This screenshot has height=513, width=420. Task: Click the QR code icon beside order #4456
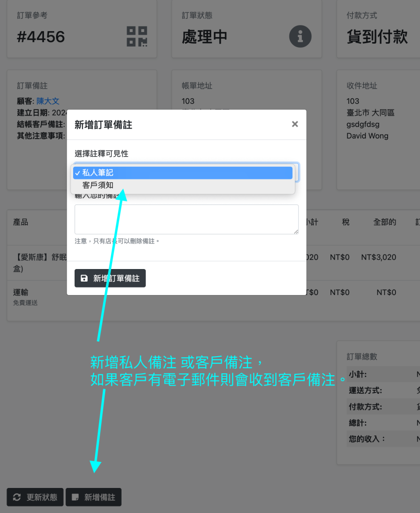[x=137, y=37]
